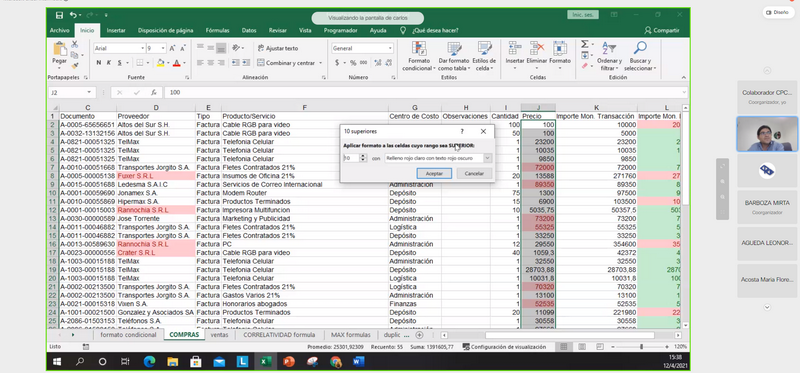Viewport: 800px width, 373px height.
Task: Click the text orientation icon
Action: pyautogui.click(x=236, y=48)
